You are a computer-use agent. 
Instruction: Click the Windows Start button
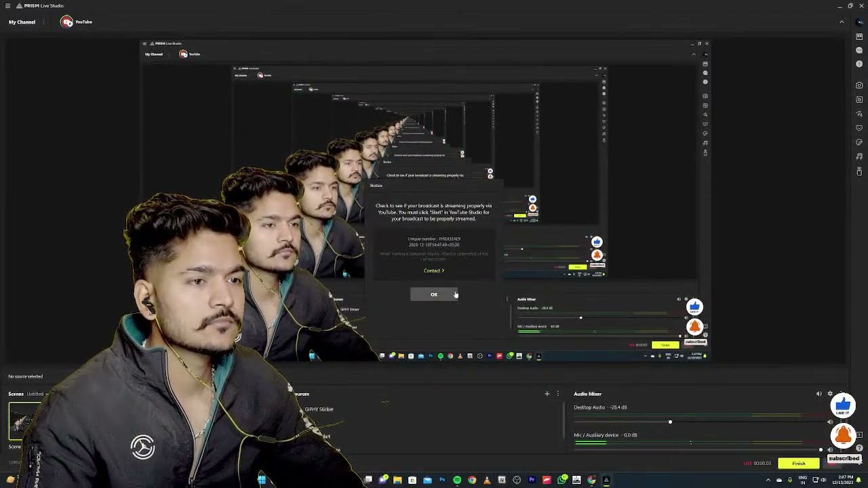point(262,480)
